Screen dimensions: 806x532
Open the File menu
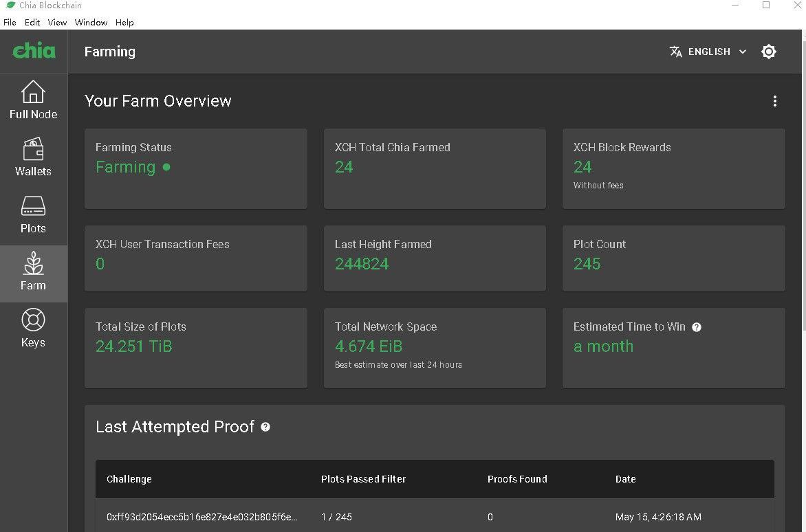10,22
